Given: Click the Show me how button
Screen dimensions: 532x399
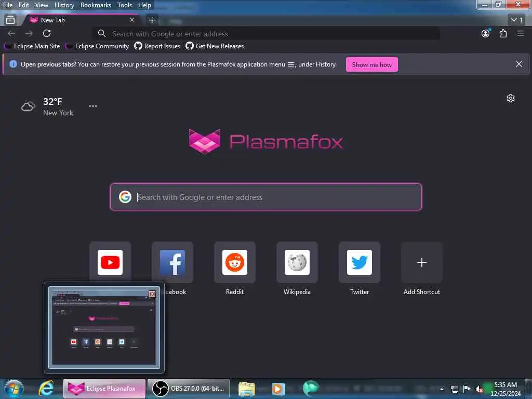Looking at the screenshot, I should tap(372, 64).
